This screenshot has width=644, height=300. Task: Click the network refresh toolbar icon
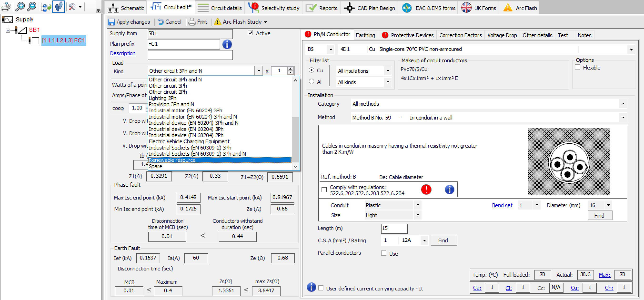46,7
